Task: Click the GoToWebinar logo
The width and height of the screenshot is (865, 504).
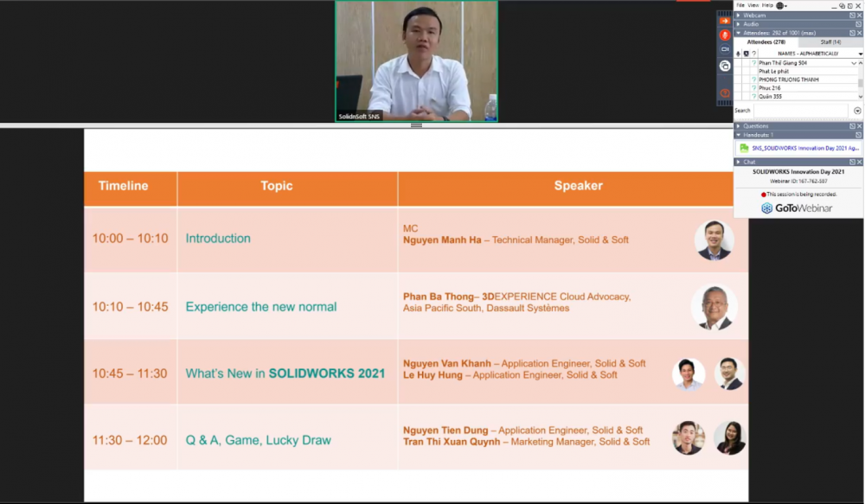Action: [798, 207]
